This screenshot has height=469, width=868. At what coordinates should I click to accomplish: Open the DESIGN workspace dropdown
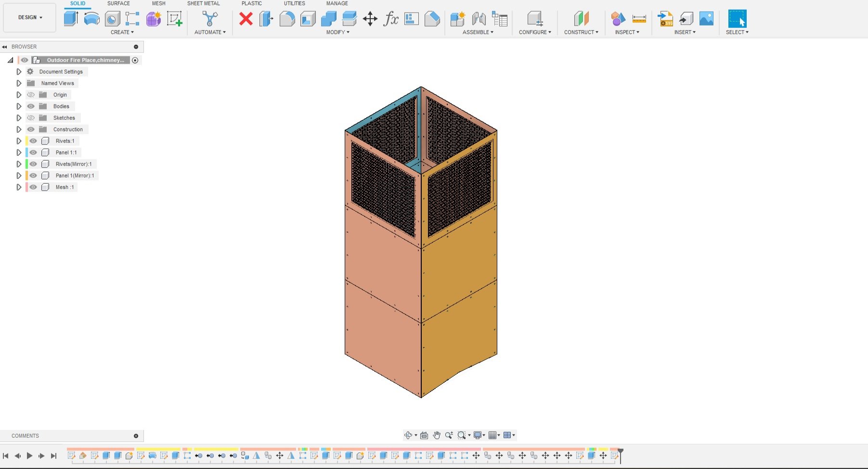point(30,17)
